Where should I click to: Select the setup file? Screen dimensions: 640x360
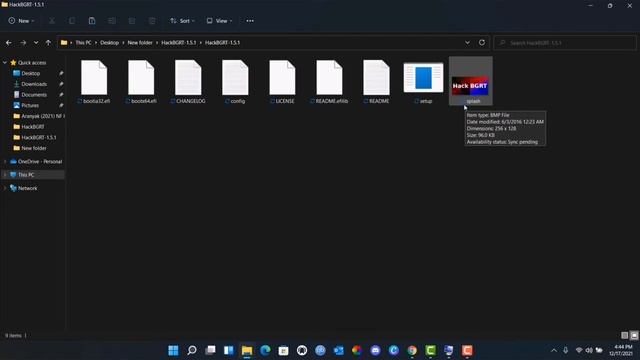tap(423, 82)
